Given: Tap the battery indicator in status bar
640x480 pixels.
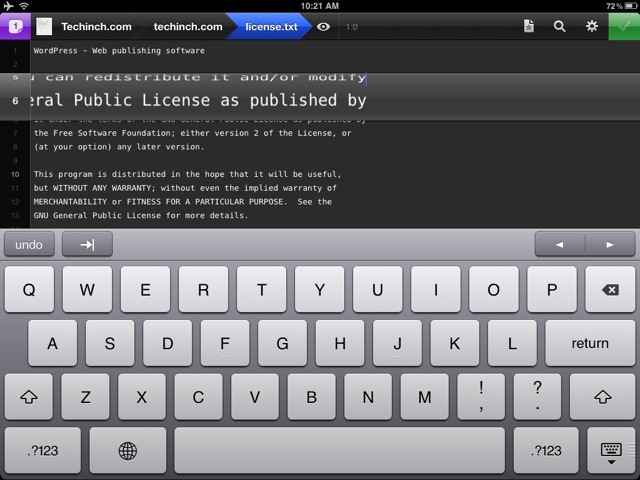Looking at the screenshot, I should pyautogui.click(x=630, y=6).
